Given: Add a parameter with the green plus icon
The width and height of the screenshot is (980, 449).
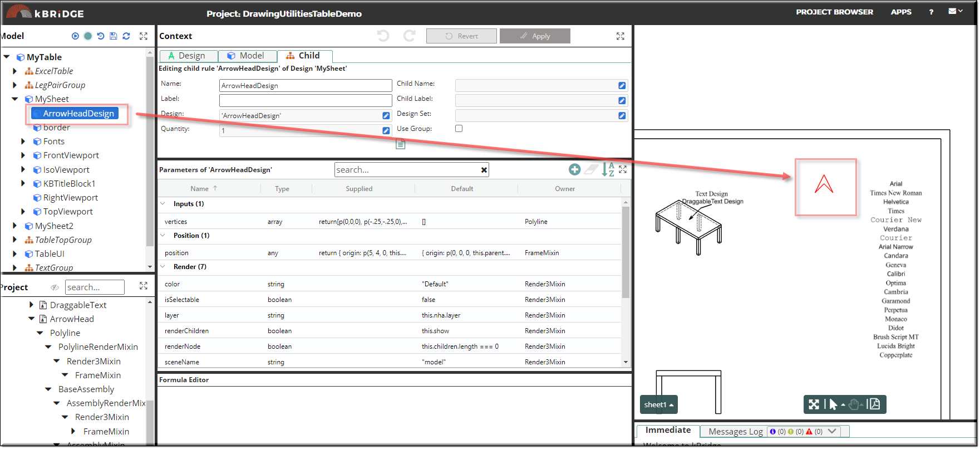Looking at the screenshot, I should point(575,170).
